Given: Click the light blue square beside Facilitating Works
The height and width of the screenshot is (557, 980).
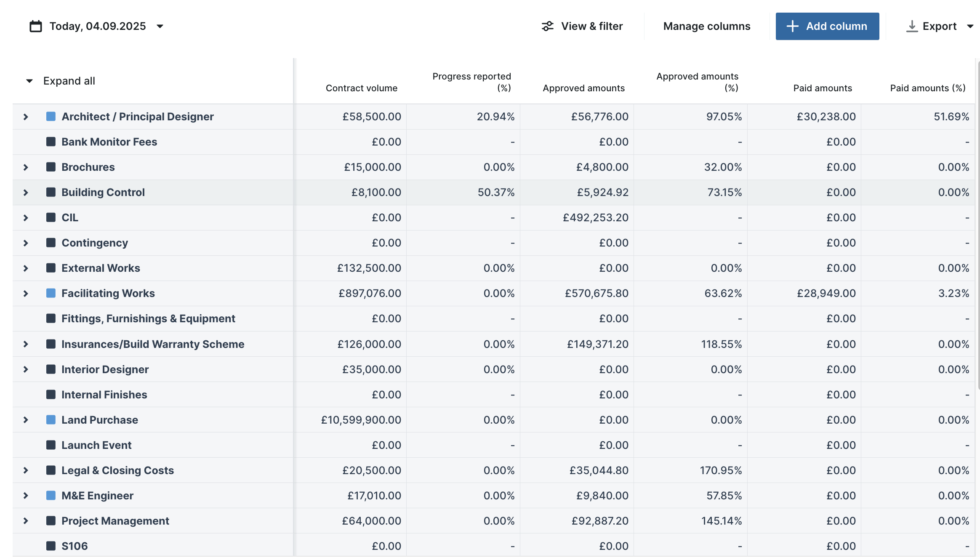Looking at the screenshot, I should pyautogui.click(x=51, y=293).
